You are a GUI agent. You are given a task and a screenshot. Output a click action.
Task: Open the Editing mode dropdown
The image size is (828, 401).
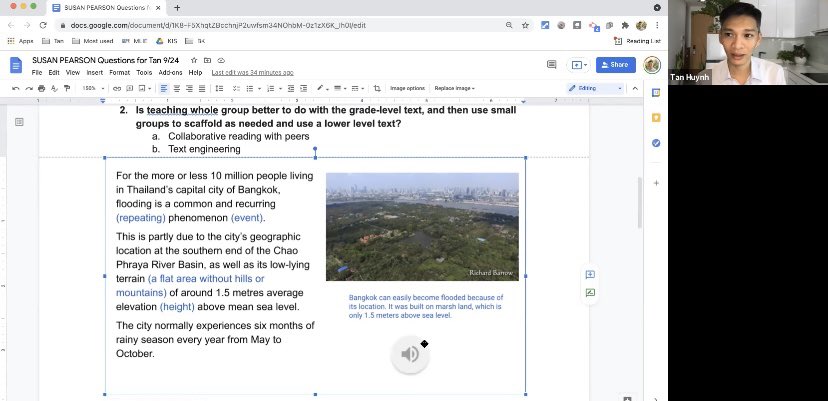pyautogui.click(x=595, y=88)
